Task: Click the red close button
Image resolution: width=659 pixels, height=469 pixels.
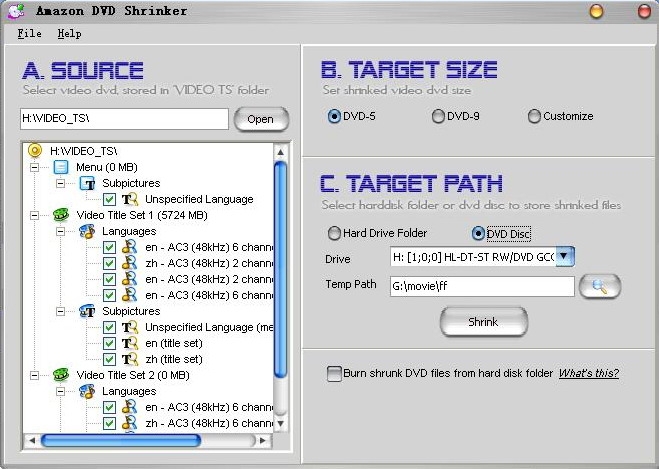Action: click(x=644, y=11)
